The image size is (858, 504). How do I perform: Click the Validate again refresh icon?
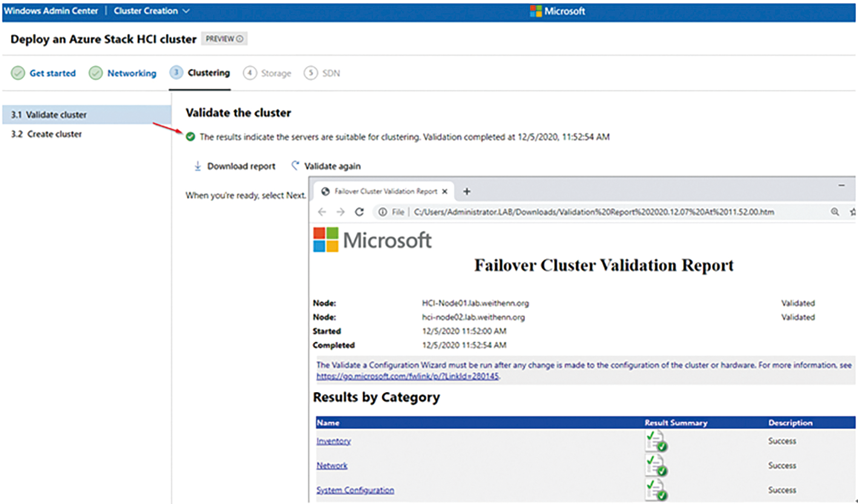295,165
